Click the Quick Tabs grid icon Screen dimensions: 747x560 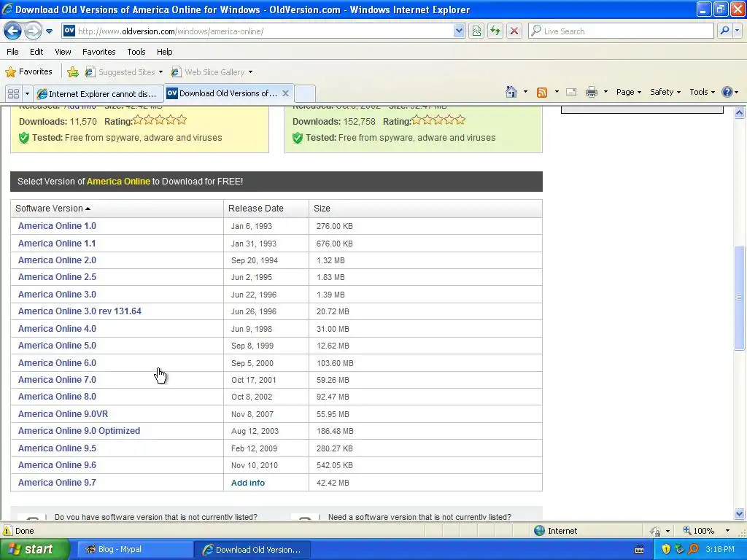[x=13, y=93]
